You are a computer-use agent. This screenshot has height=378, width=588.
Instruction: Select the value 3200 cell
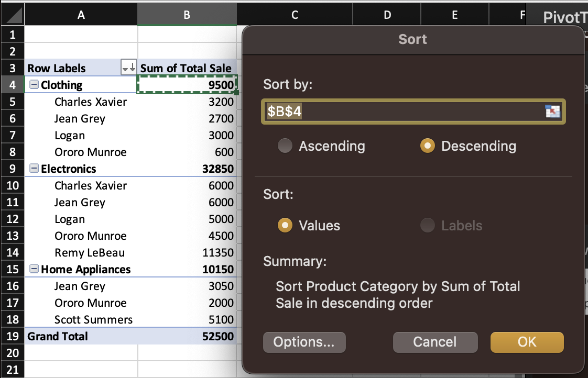[x=187, y=102]
